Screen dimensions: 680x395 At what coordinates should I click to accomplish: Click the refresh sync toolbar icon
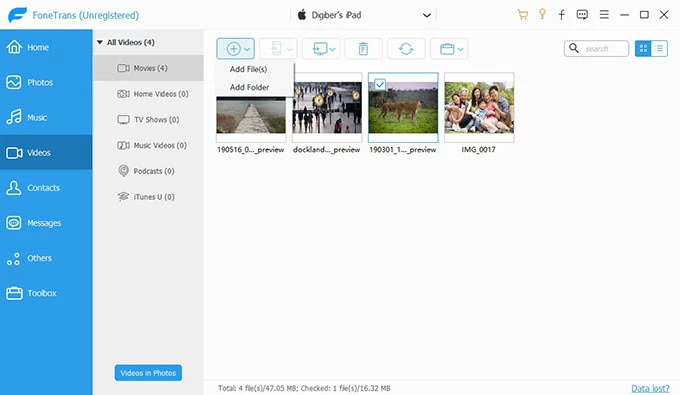click(406, 49)
